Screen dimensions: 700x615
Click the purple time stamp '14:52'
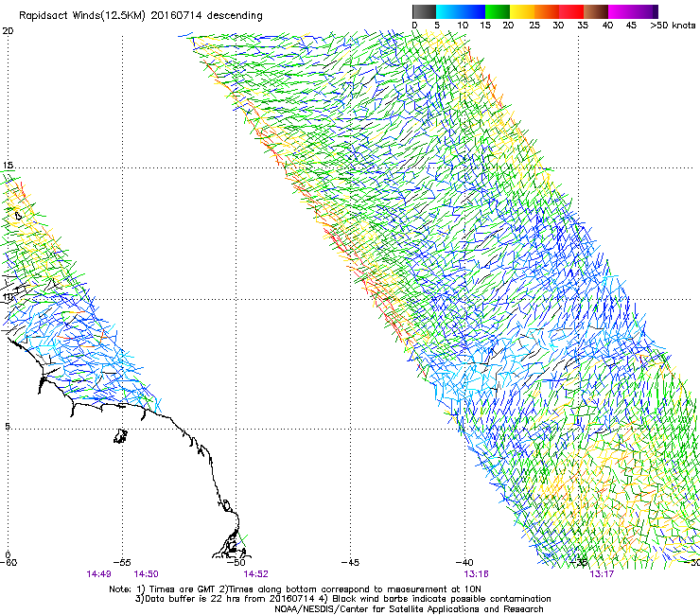pyautogui.click(x=255, y=574)
